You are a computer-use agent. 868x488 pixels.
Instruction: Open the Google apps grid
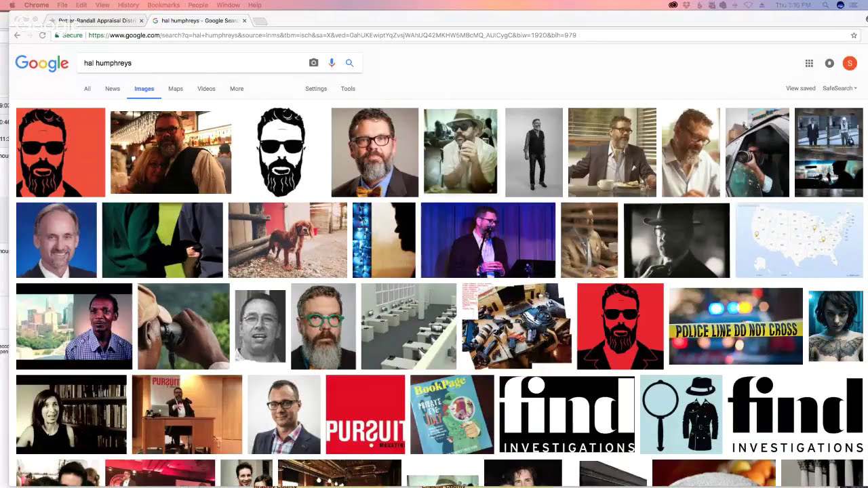(x=809, y=63)
